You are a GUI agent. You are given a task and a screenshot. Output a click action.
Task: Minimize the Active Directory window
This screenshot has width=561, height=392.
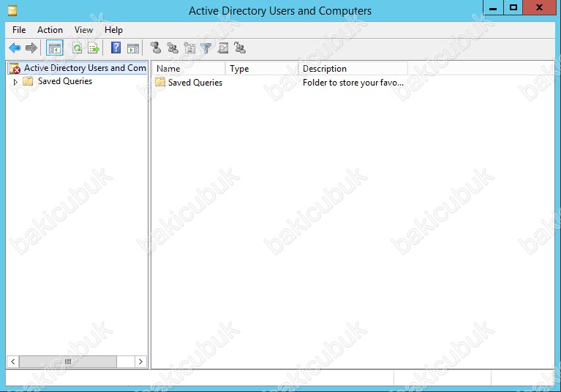coord(493,7)
